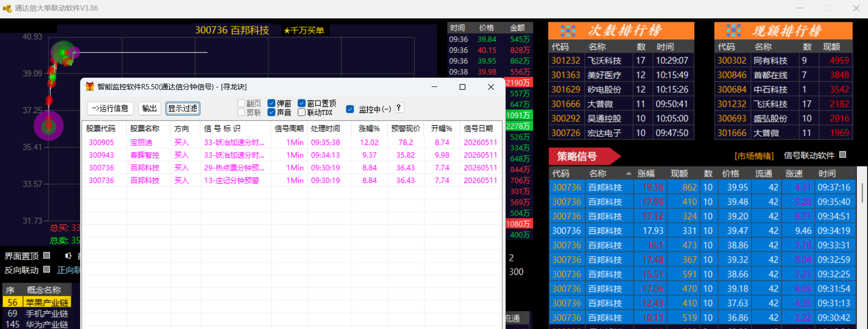
Task: Enable the 界面置顶 checkbox
Action: 47,255
